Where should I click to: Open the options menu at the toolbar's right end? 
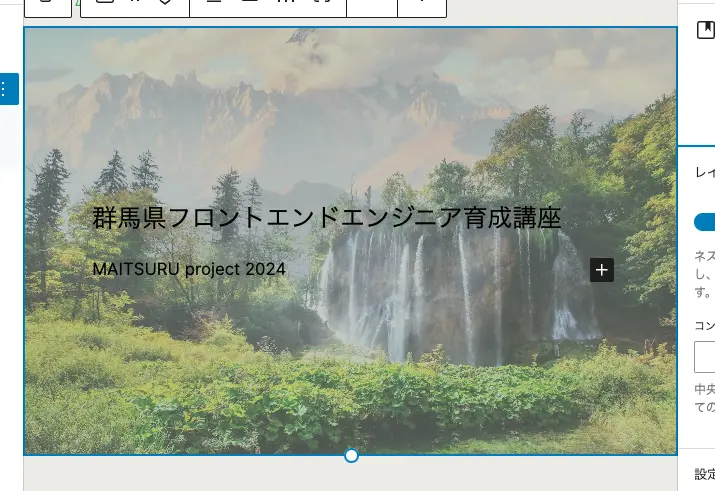coord(422,4)
